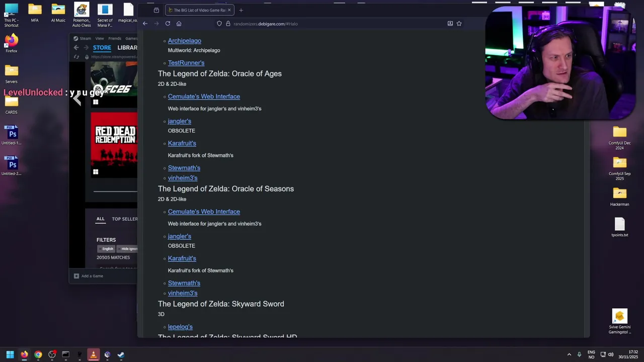Switch to the STORE tab in Steam

(102, 48)
